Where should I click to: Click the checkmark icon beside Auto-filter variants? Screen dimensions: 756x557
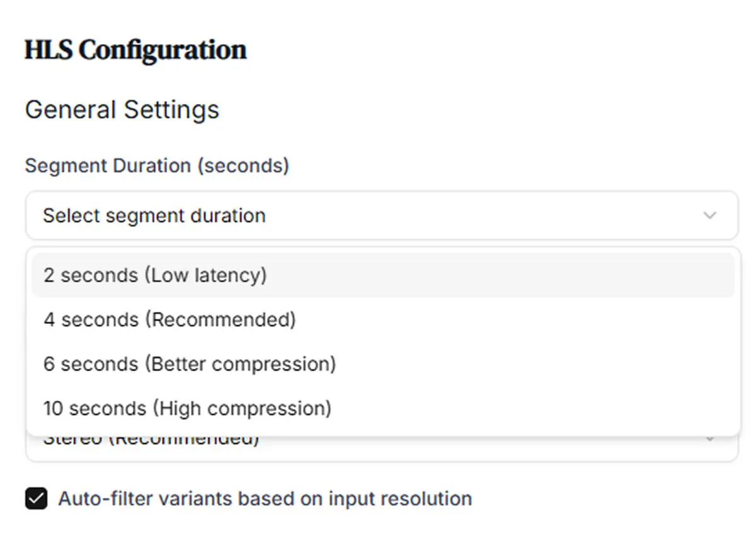(37, 499)
